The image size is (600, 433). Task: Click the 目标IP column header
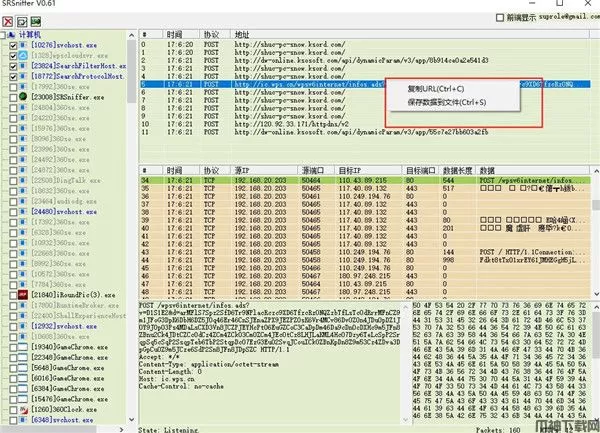tap(349, 169)
